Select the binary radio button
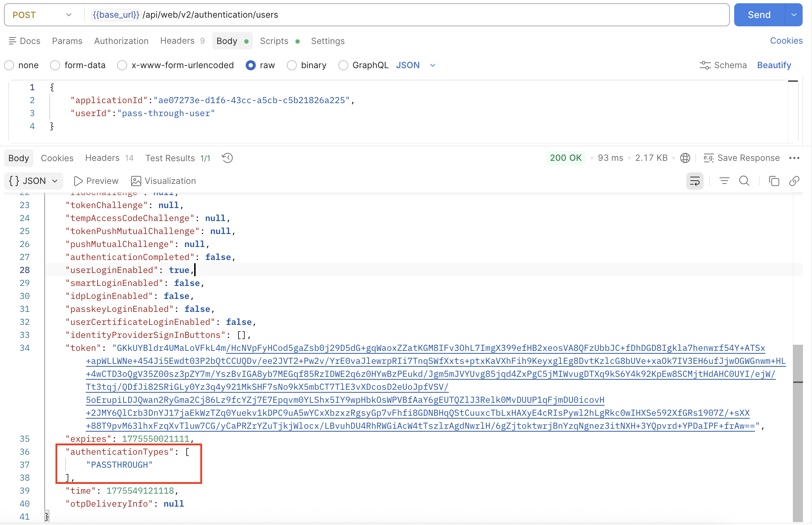The height and width of the screenshot is (525, 812). pos(292,65)
